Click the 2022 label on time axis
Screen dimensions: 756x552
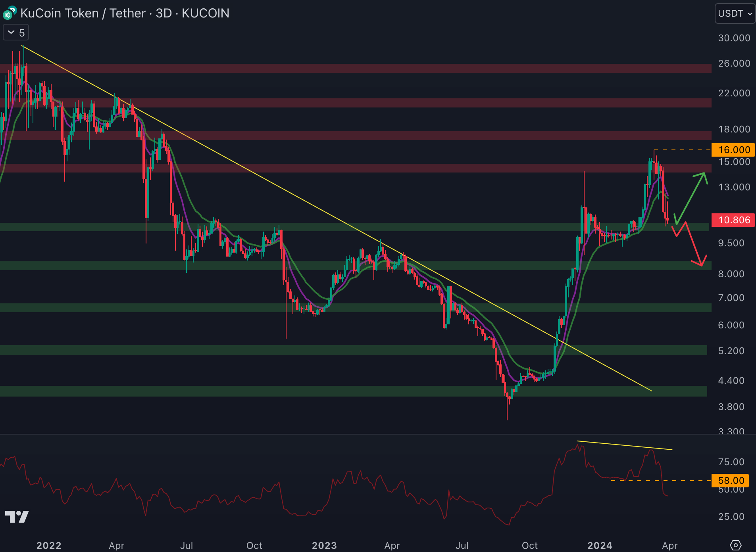tap(49, 546)
